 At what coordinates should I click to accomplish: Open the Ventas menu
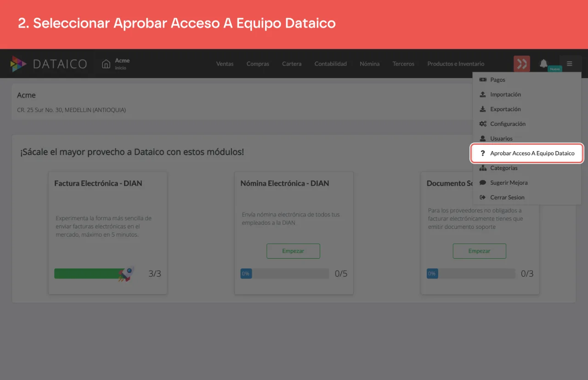[x=225, y=64]
